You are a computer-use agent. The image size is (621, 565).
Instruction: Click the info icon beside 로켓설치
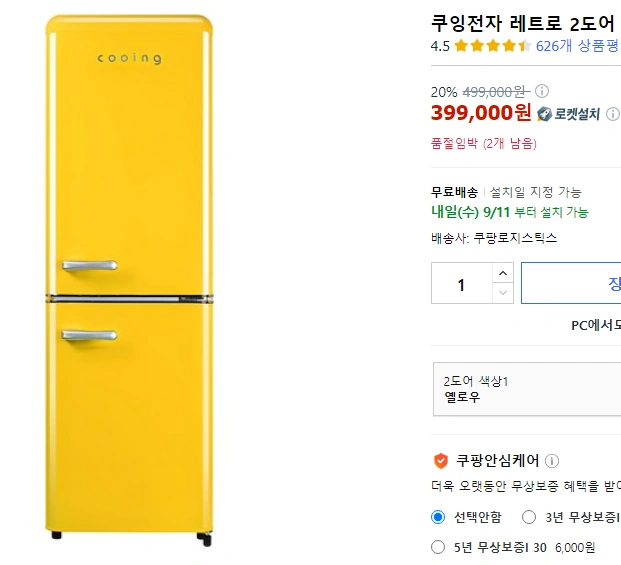pos(613,114)
